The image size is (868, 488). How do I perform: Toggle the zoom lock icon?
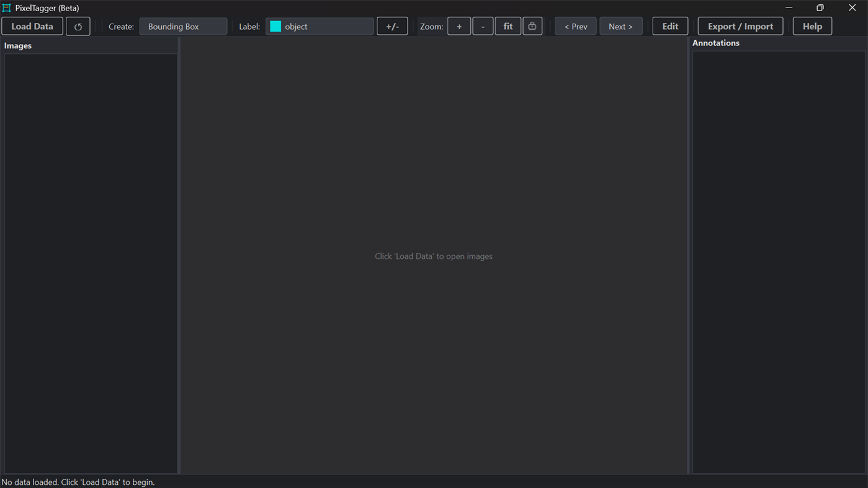point(532,27)
